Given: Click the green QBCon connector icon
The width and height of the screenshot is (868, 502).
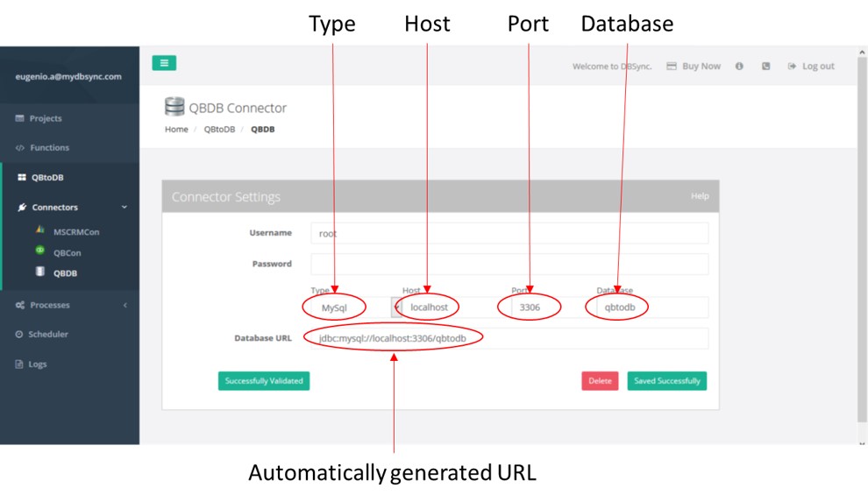Looking at the screenshot, I should [x=40, y=251].
